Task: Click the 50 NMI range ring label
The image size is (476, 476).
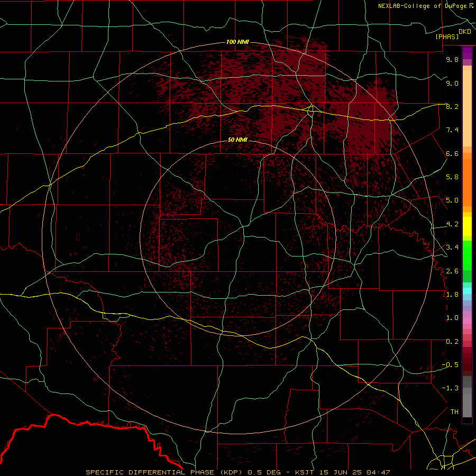Action: [237, 140]
